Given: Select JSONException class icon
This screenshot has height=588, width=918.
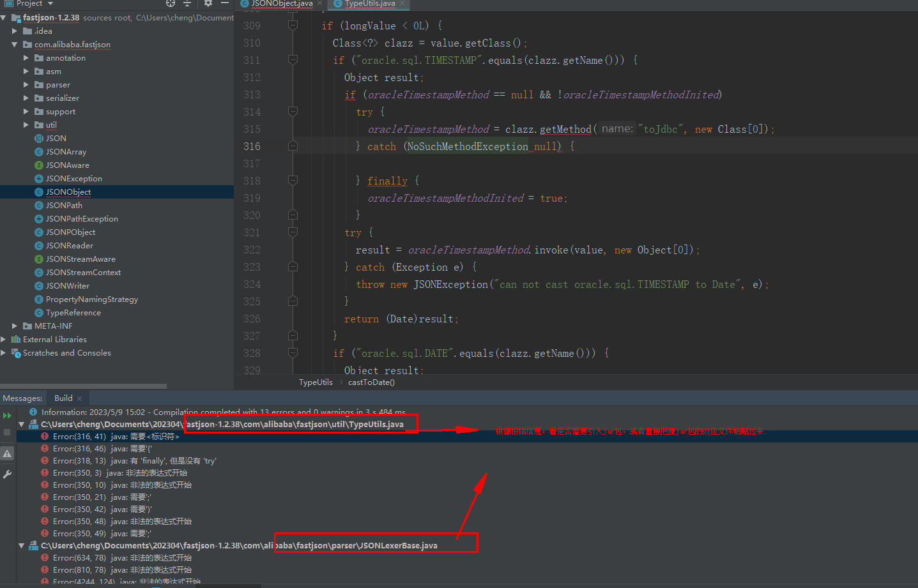Looking at the screenshot, I should click(x=39, y=179).
